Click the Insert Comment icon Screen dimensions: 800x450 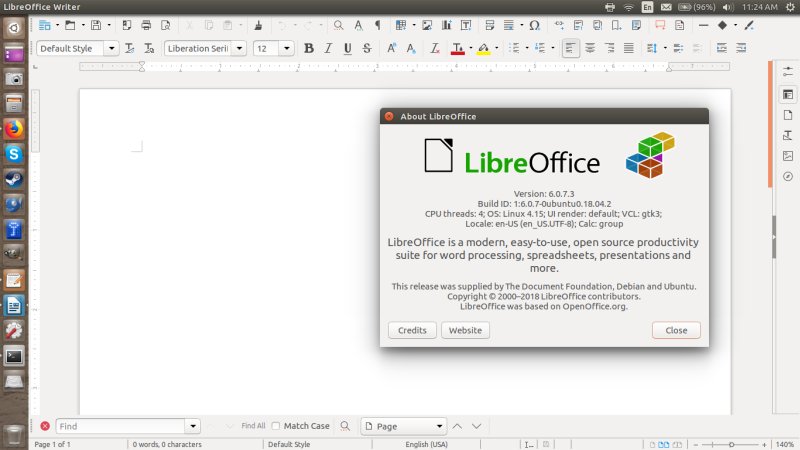660,25
